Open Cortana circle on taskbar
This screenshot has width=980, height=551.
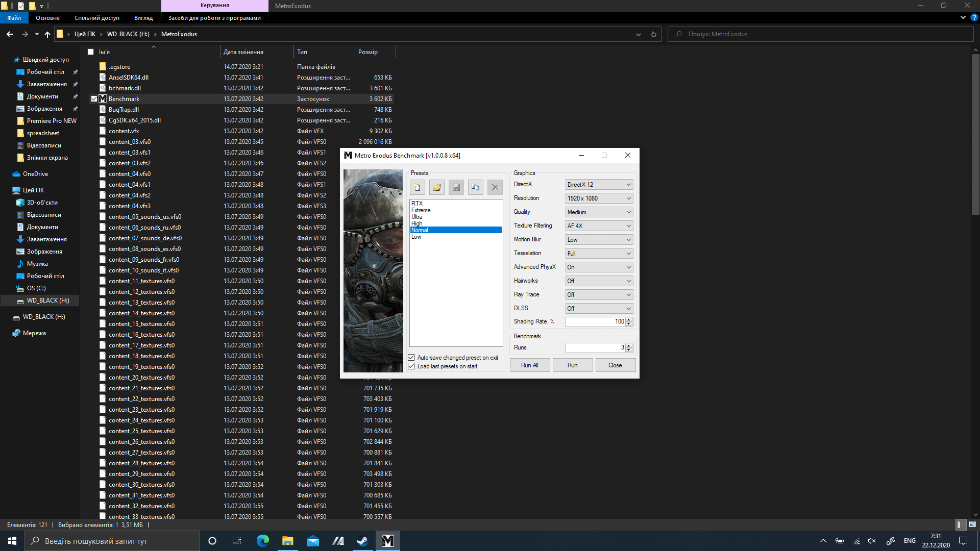(x=212, y=541)
